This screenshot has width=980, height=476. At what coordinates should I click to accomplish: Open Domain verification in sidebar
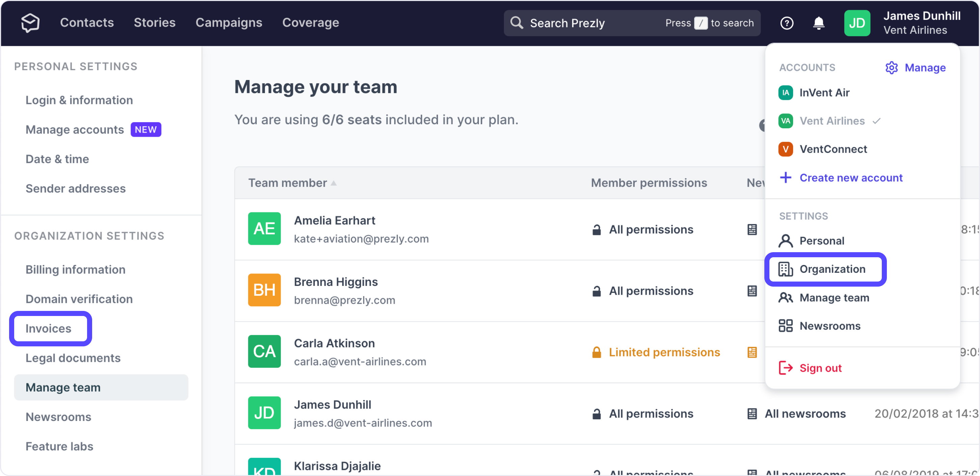pos(79,299)
